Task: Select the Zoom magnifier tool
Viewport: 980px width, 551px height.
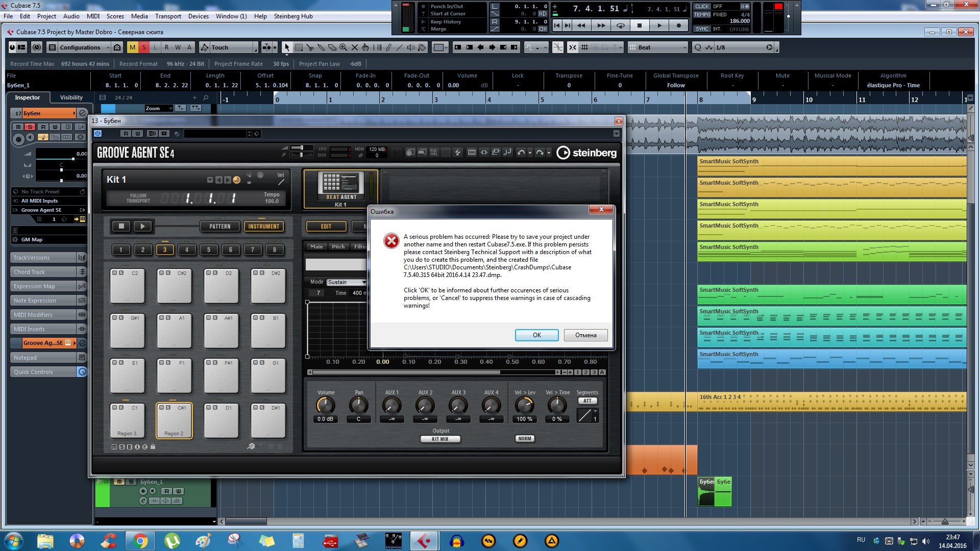Action: point(344,47)
